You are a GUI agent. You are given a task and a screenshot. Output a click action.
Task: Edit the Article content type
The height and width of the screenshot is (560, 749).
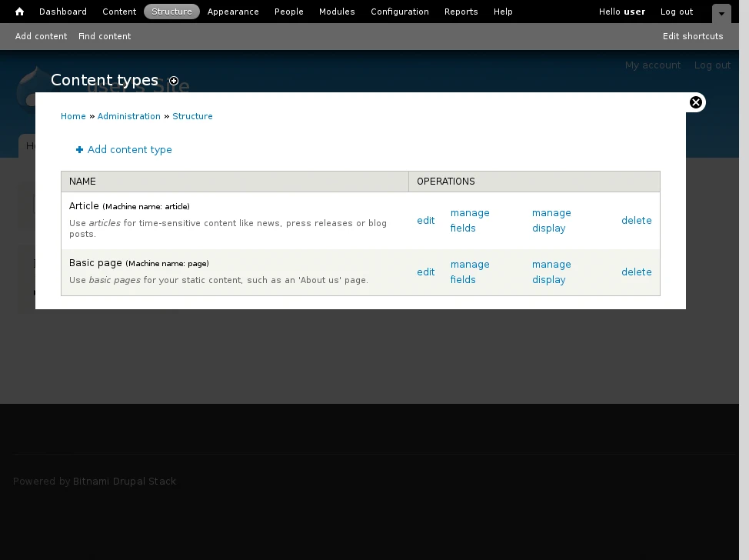425,221
